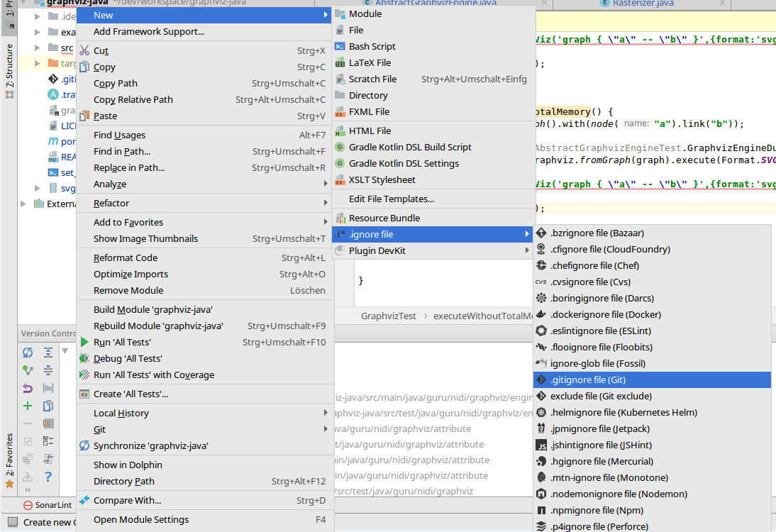Click the Module icon in New submenu

tap(340, 14)
